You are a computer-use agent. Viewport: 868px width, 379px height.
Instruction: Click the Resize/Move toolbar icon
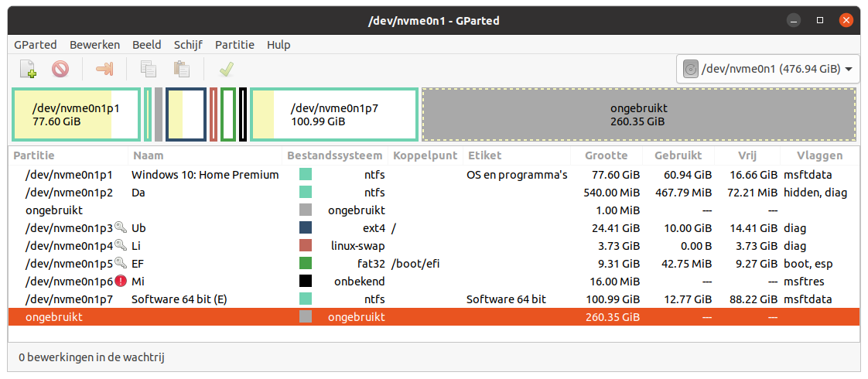click(104, 70)
